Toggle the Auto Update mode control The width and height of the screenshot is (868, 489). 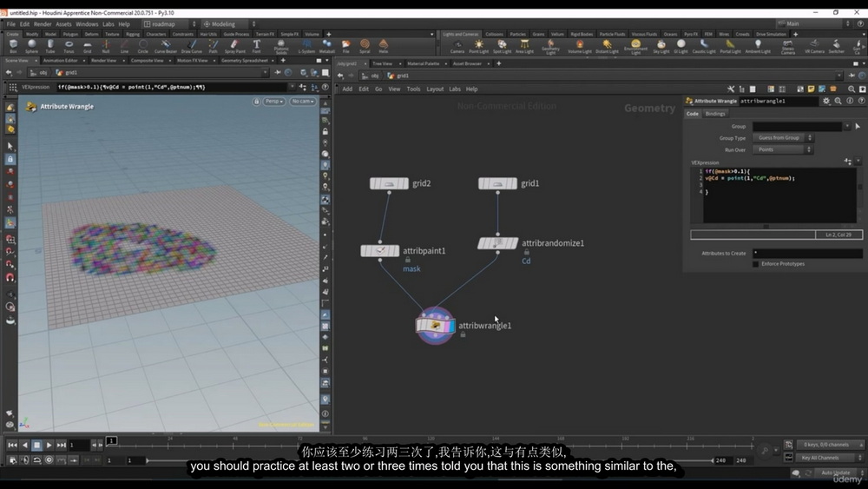[x=838, y=472]
